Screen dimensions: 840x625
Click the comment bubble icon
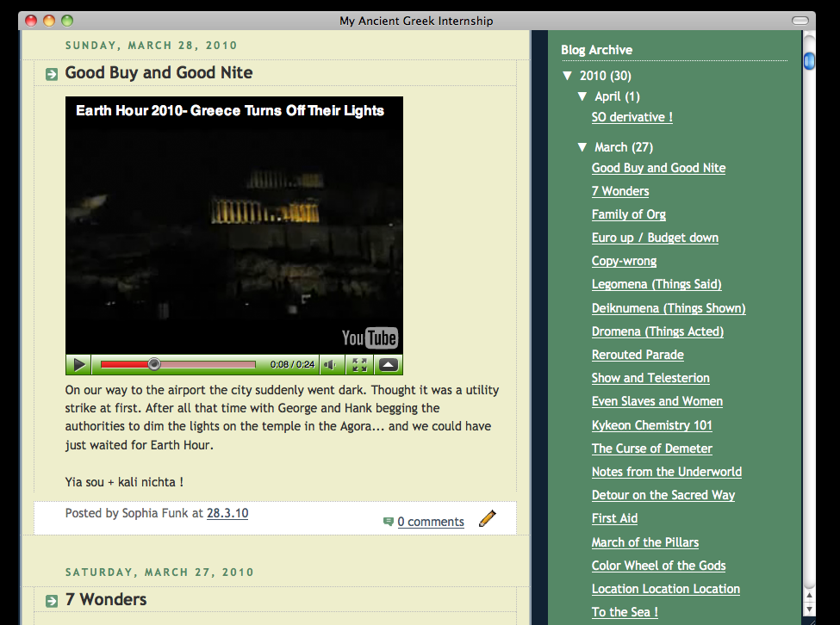pyautogui.click(x=389, y=522)
